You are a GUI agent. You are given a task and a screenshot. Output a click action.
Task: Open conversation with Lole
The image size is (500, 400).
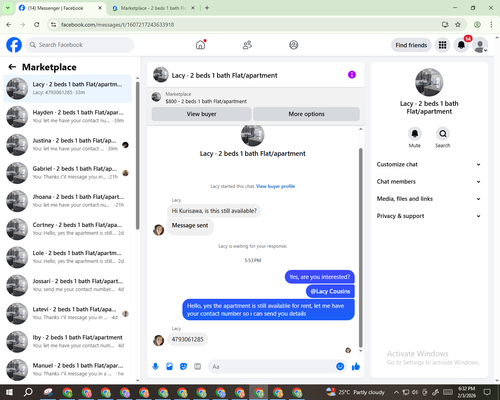(67, 257)
